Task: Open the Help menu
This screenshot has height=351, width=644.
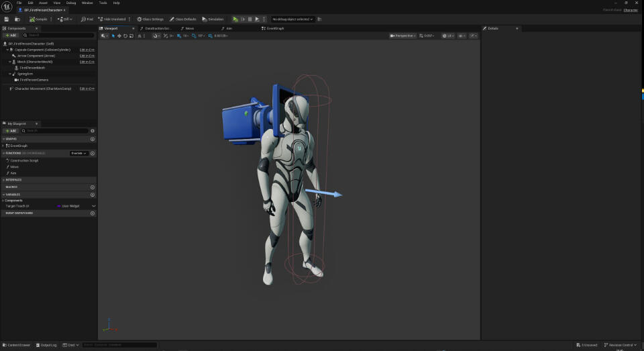Action: (116, 3)
